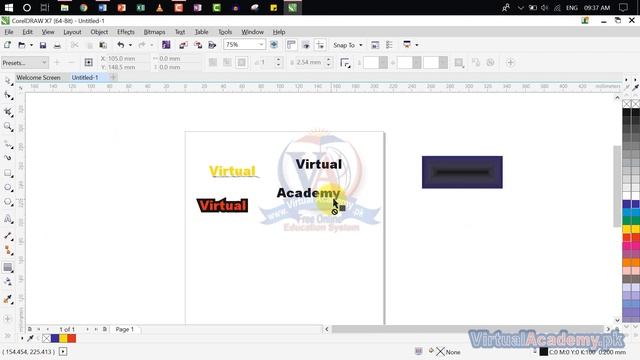Toggle Show Grid button in toolbar

(x=306, y=45)
